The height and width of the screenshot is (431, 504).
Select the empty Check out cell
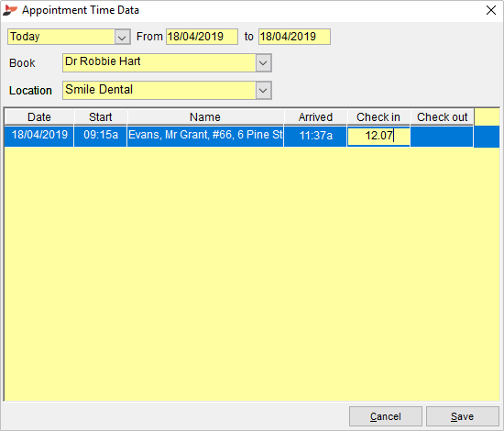442,137
